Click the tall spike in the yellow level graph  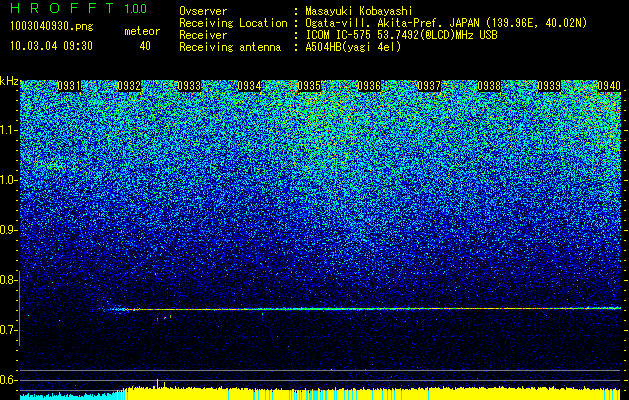(x=157, y=383)
